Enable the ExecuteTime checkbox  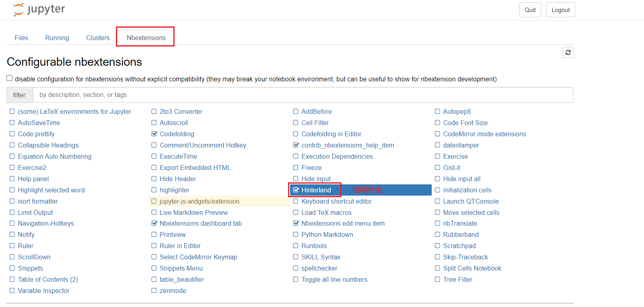tap(154, 156)
